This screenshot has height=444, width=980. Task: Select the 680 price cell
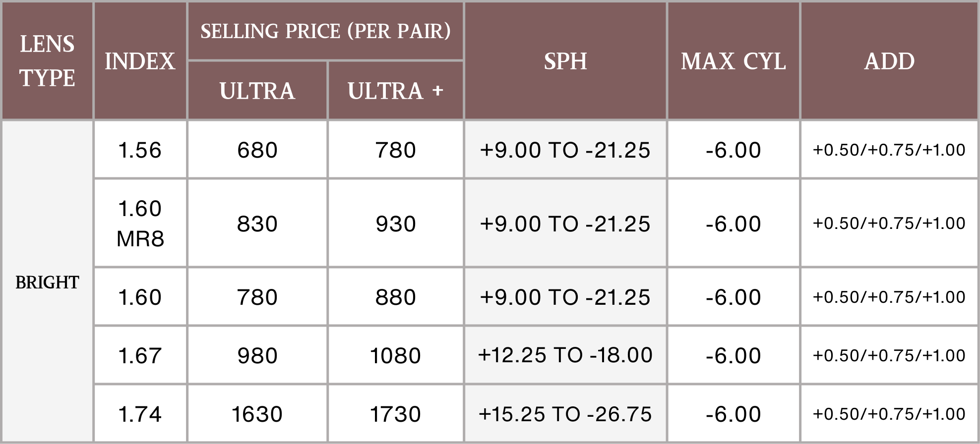point(257,150)
